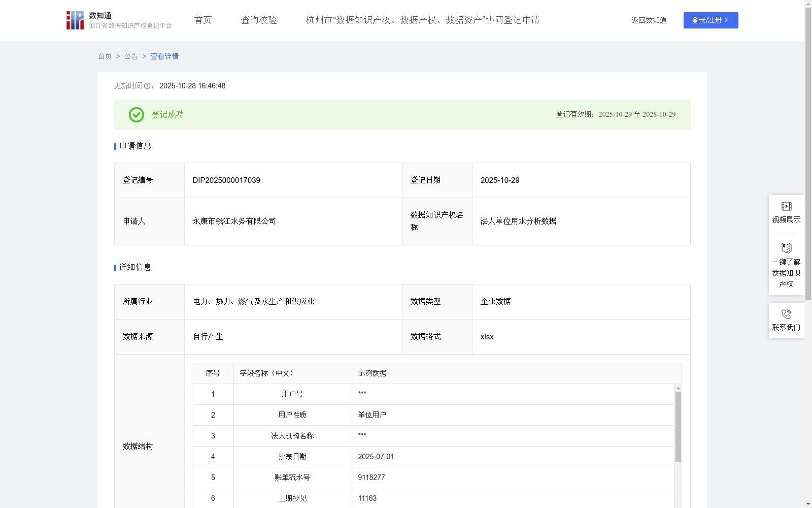Screen dimensions: 812x508
Task: Click the help icon beside 更新时间
Action: coord(147,86)
